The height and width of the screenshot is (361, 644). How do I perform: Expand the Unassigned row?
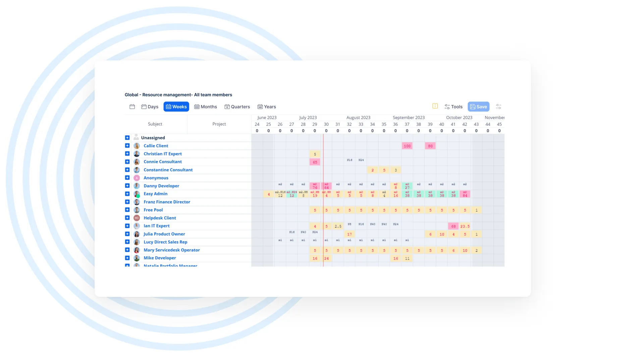[x=127, y=138]
